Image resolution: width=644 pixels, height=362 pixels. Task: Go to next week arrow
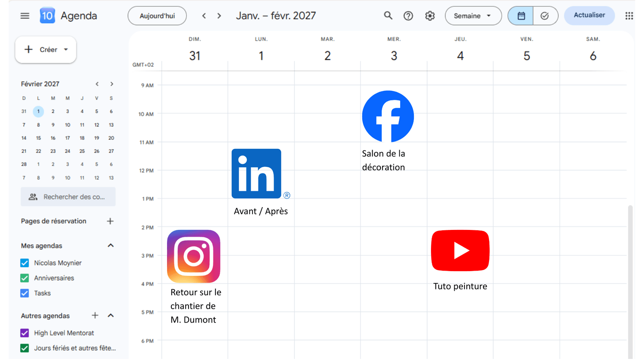pyautogui.click(x=219, y=16)
